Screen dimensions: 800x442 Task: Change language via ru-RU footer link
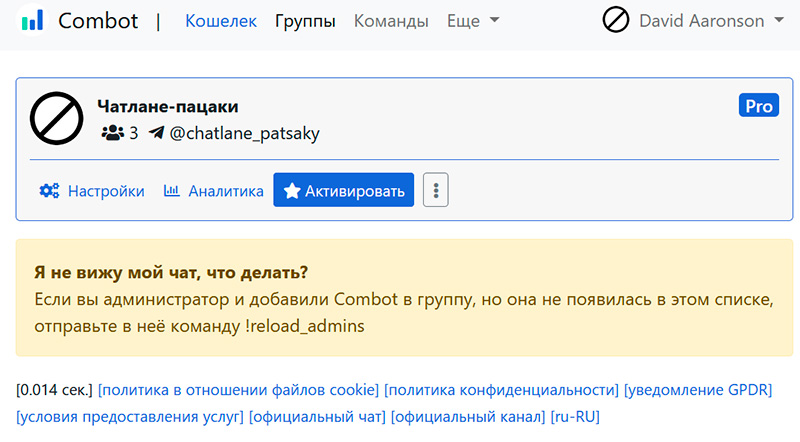pyautogui.click(x=575, y=415)
